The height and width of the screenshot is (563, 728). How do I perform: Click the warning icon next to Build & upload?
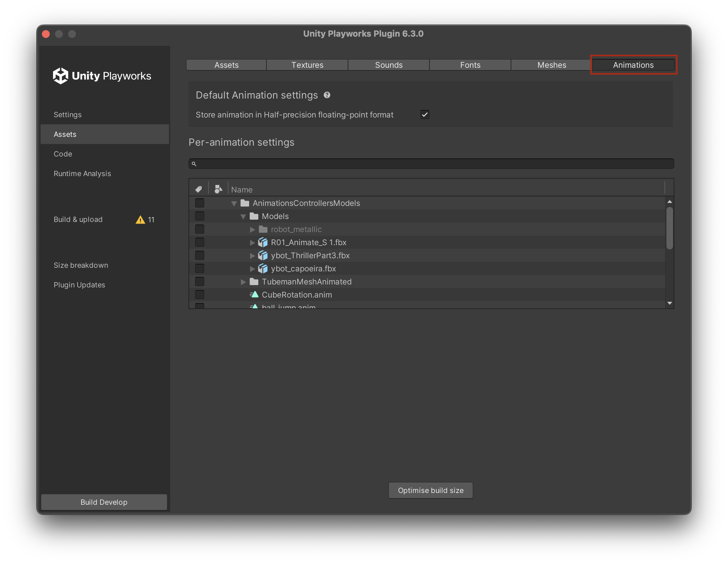tap(140, 220)
